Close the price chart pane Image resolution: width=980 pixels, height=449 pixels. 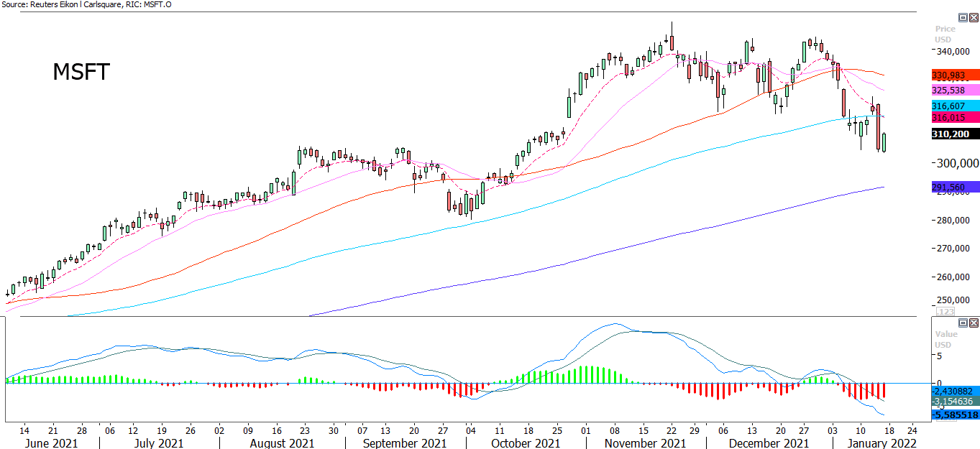point(973,18)
